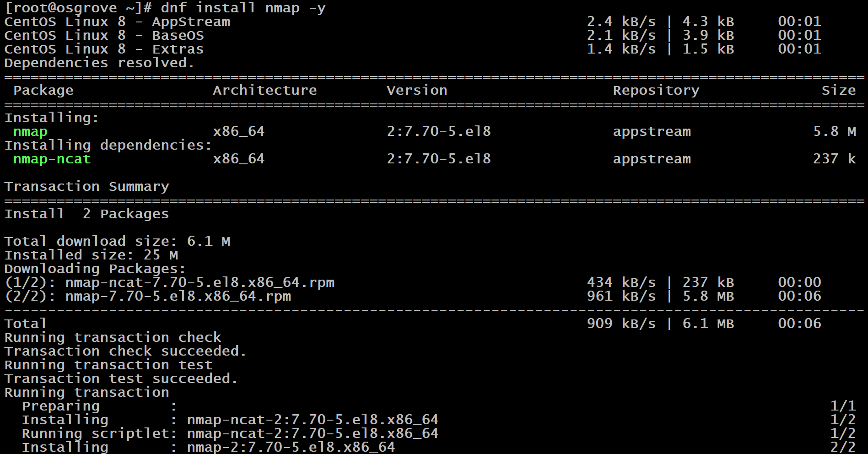The image size is (868, 454).
Task: Click the Version column header
Action: point(416,90)
